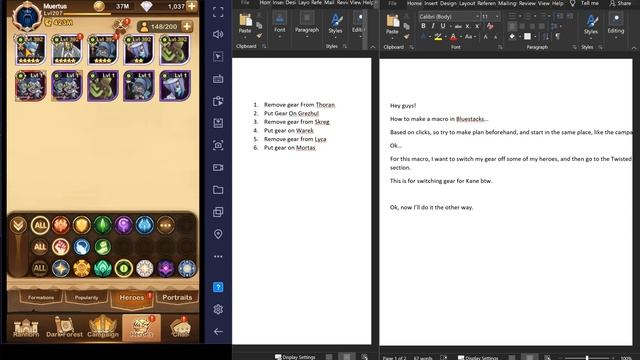Image resolution: width=640 pixels, height=360 pixels.
Task: Go to Campaign in the game's bottom bar
Action: [x=102, y=328]
